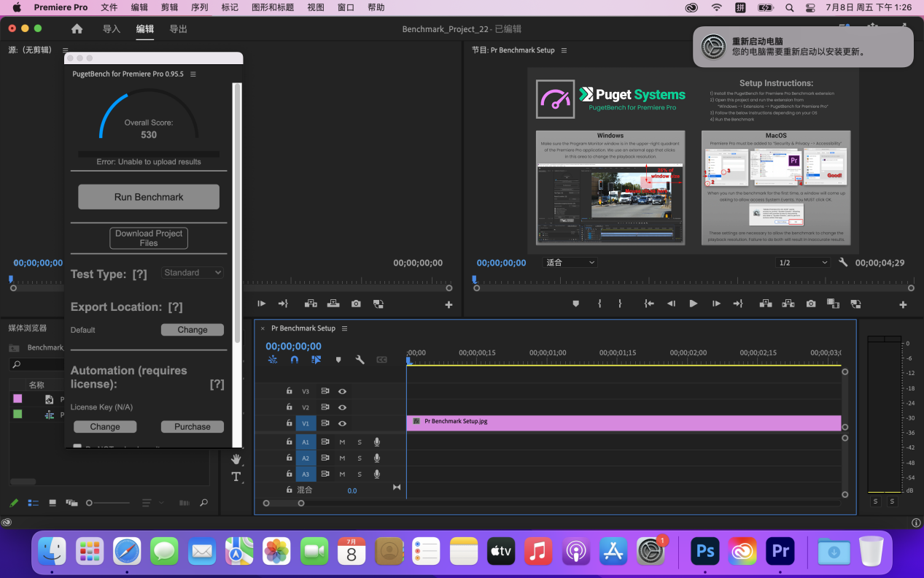This screenshot has width=924, height=578.
Task: Go to Premiere Pro Home screen
Action: click(77, 29)
